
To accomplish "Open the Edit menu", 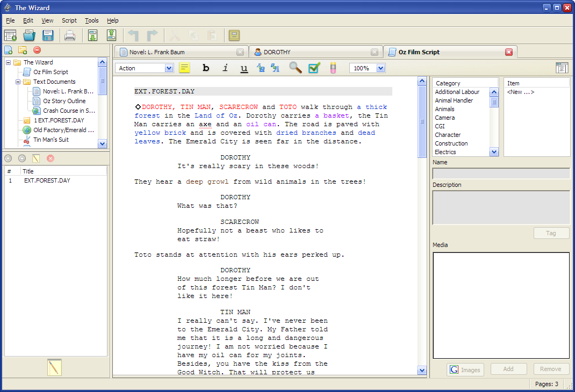I will (28, 20).
